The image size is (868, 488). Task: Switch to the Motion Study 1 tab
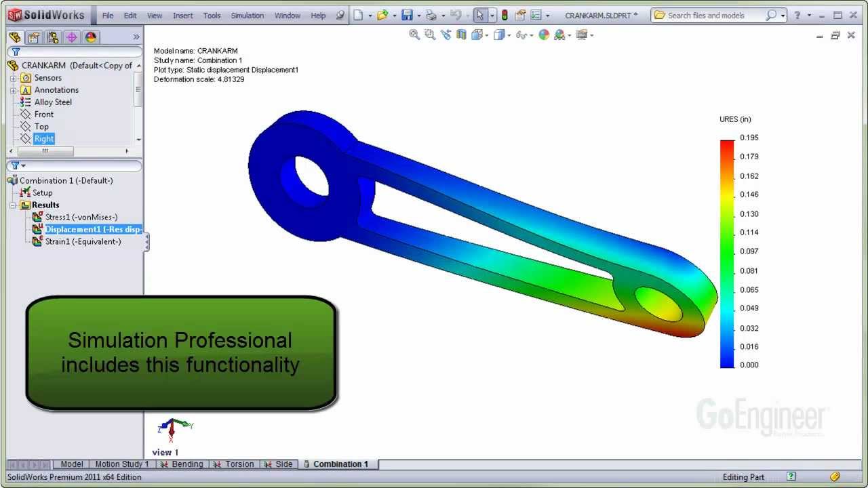pos(121,464)
